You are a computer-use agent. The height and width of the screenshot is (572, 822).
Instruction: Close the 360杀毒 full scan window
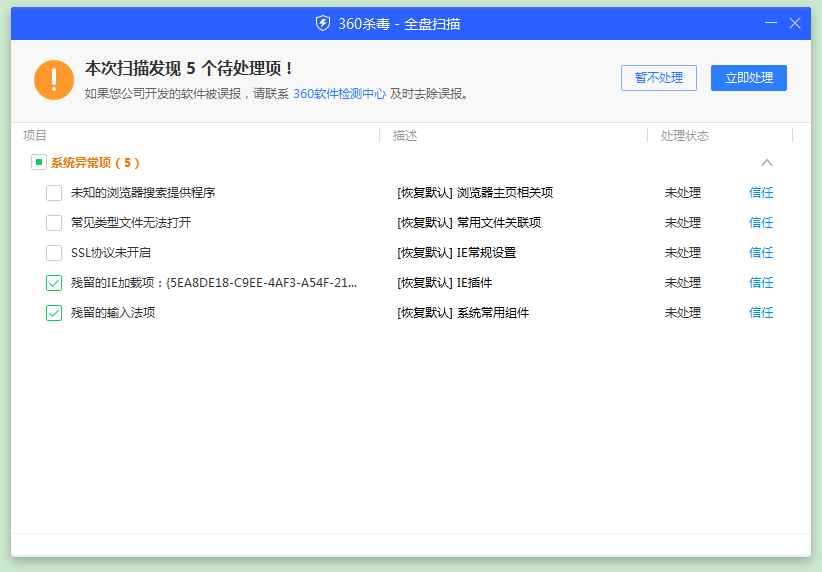(x=795, y=23)
